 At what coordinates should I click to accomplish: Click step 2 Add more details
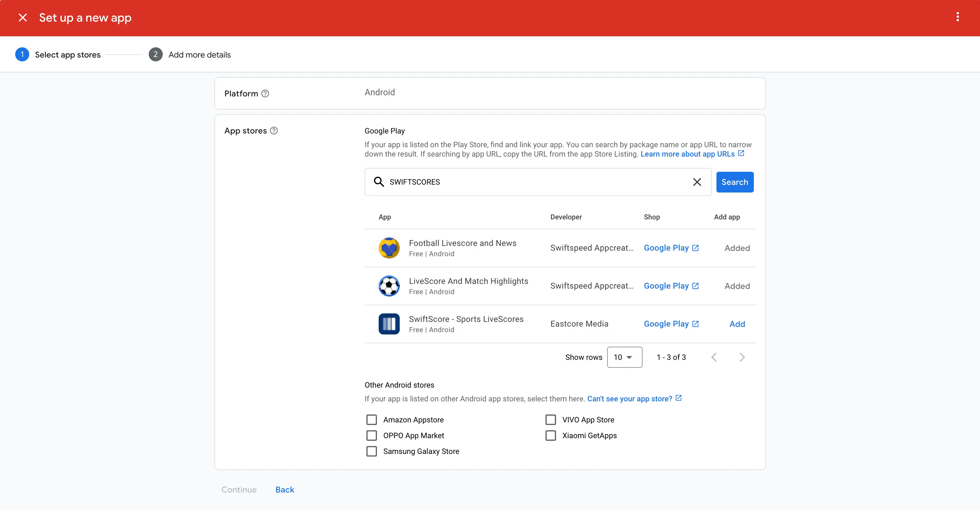189,55
